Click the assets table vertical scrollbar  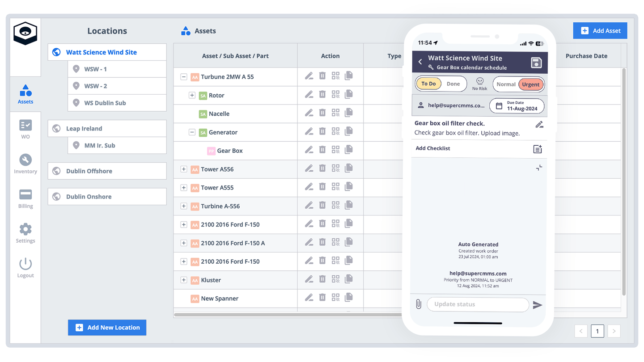[x=624, y=181]
